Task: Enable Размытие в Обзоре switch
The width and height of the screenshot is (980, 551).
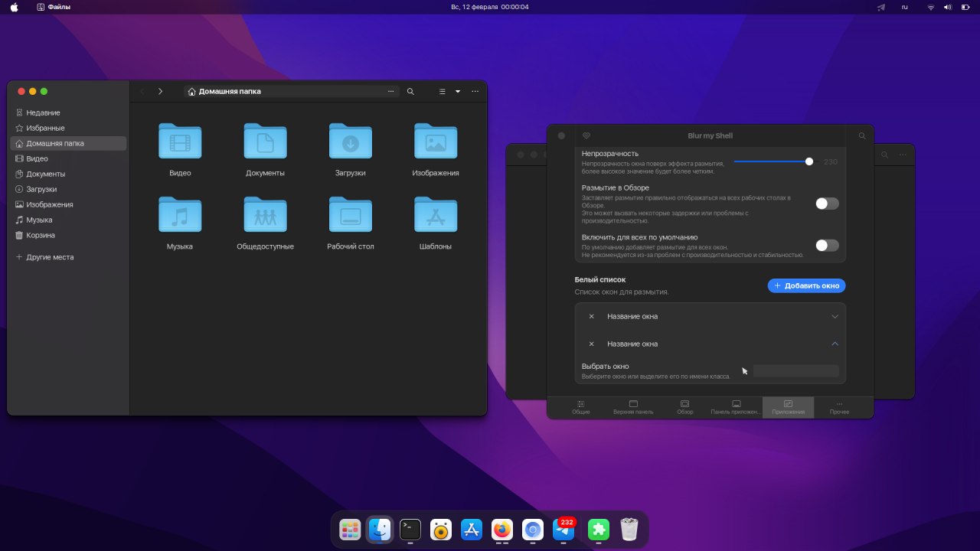Action: point(827,204)
